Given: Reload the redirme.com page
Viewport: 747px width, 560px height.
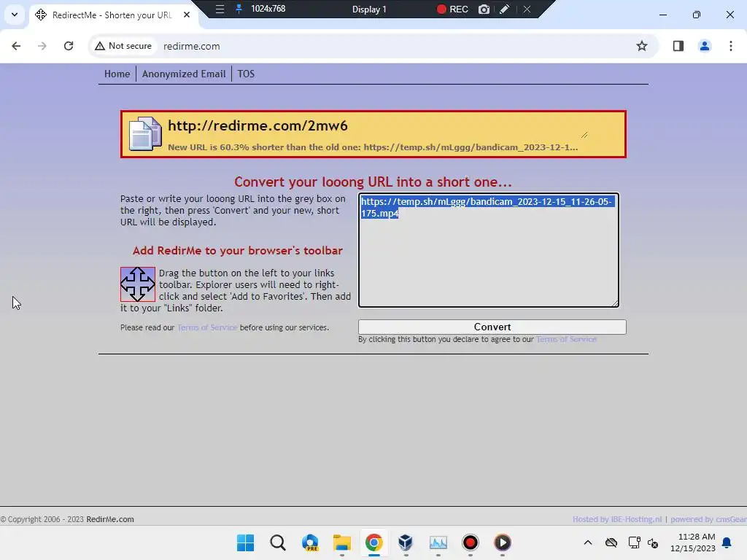Looking at the screenshot, I should point(69,46).
